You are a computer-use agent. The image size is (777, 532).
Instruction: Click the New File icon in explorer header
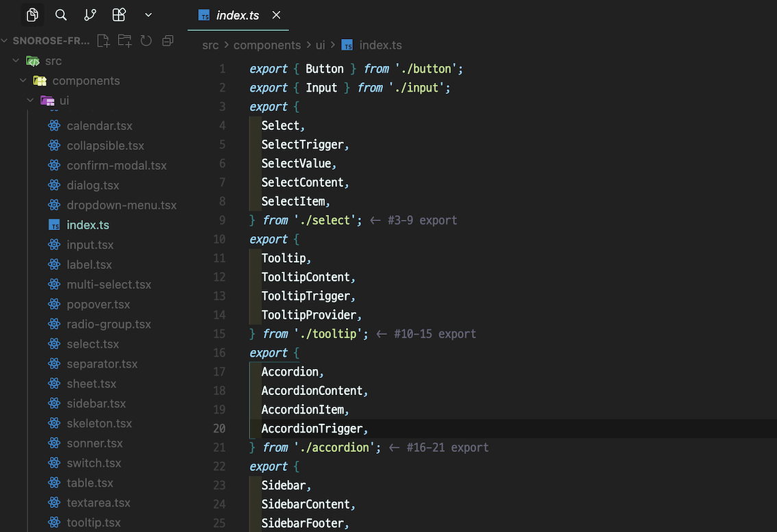(x=103, y=40)
